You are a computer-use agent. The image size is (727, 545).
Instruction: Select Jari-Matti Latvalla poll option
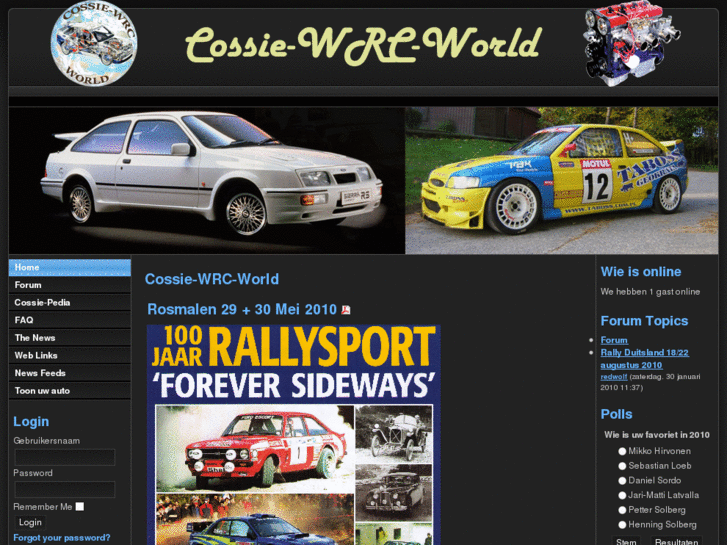pyautogui.click(x=622, y=495)
